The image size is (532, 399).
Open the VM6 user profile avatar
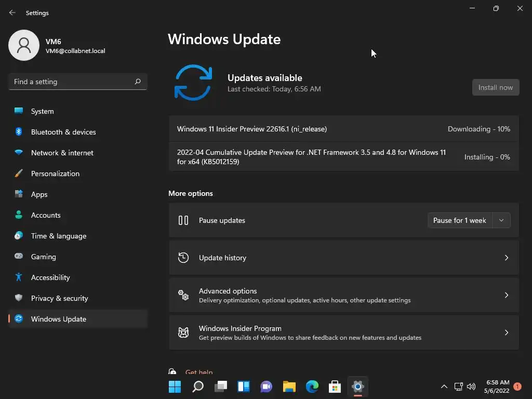click(24, 45)
